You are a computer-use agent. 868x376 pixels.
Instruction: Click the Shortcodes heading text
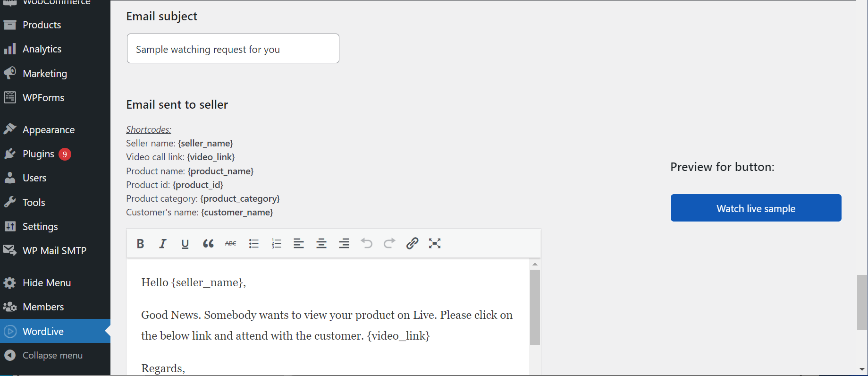pyautogui.click(x=149, y=129)
